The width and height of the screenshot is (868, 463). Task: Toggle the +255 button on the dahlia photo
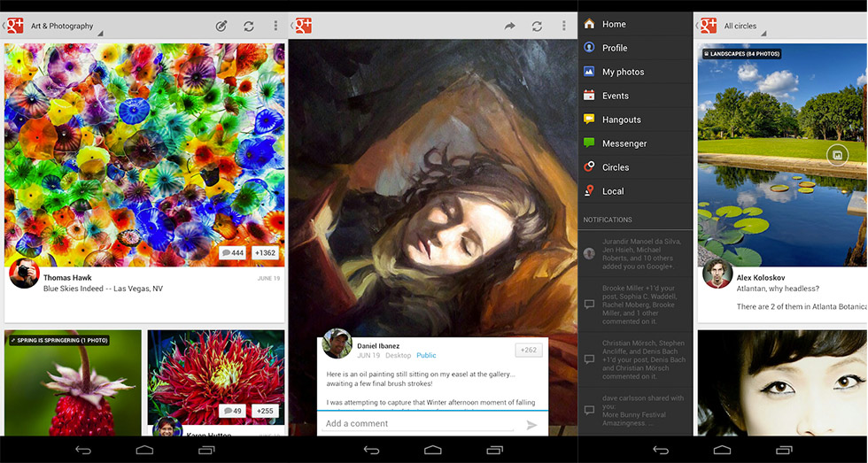coord(265,411)
